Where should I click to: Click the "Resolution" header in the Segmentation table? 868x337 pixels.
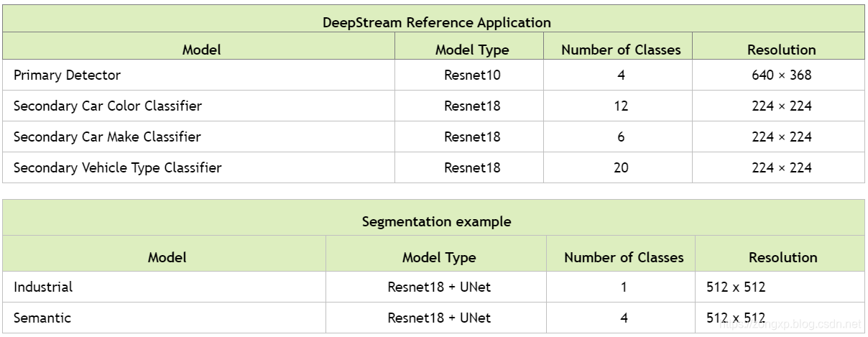tap(783, 257)
